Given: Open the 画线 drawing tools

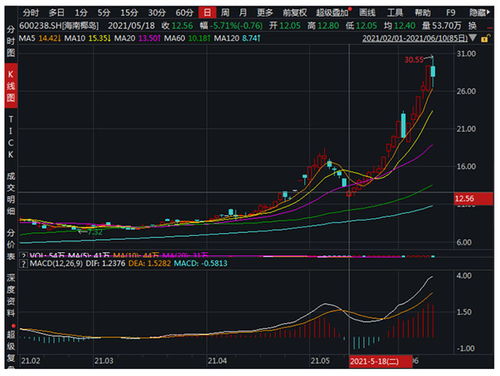Looking at the screenshot, I should pos(367,13).
